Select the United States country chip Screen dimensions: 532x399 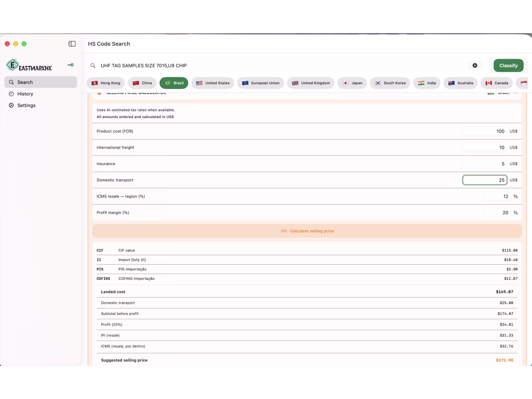(213, 83)
